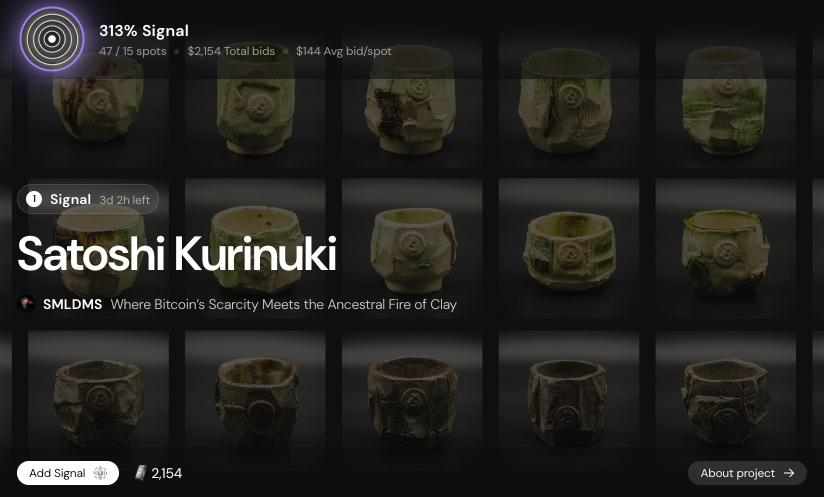Viewport: 824px width, 497px height.
Task: Click the concentric circles Signal icon
Action: [x=52, y=39]
